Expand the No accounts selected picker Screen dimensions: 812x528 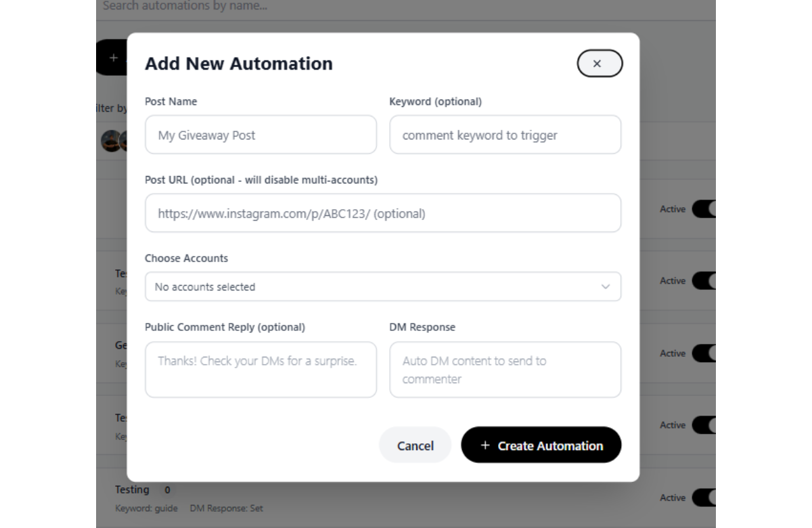[x=382, y=286]
